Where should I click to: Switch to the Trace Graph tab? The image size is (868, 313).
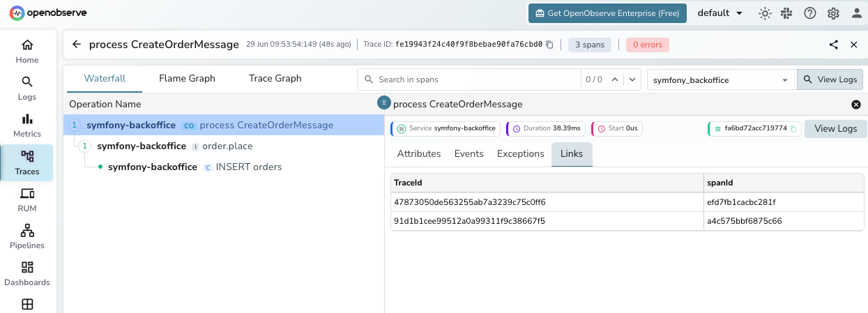pos(275,79)
